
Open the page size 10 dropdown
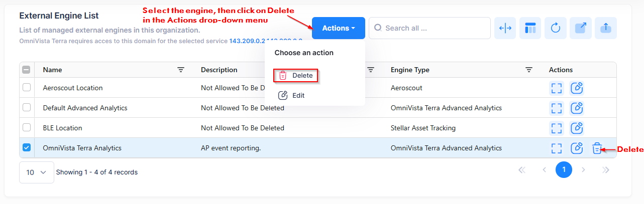[x=37, y=172]
